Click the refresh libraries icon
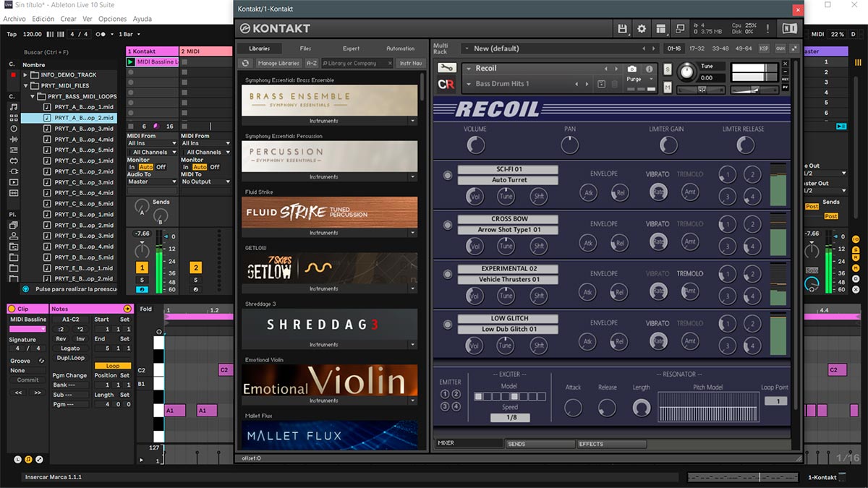868x488 pixels. [x=246, y=64]
